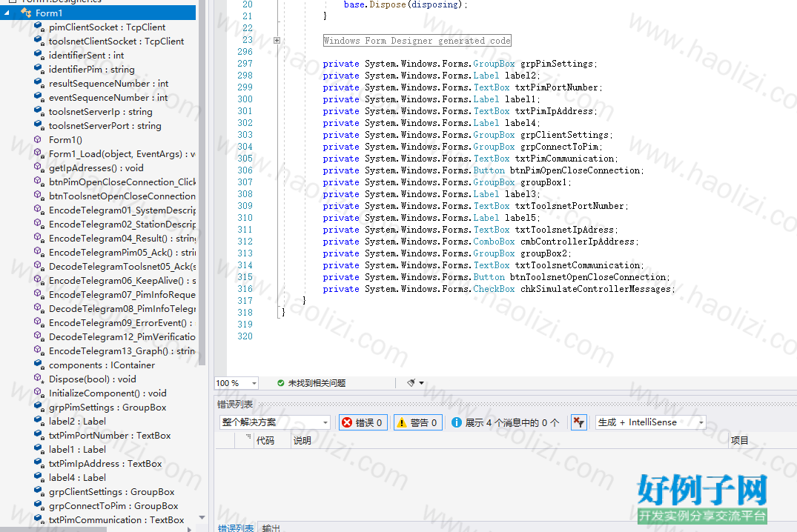Open the 生成 + IntelliSense dropdown

tap(701, 423)
